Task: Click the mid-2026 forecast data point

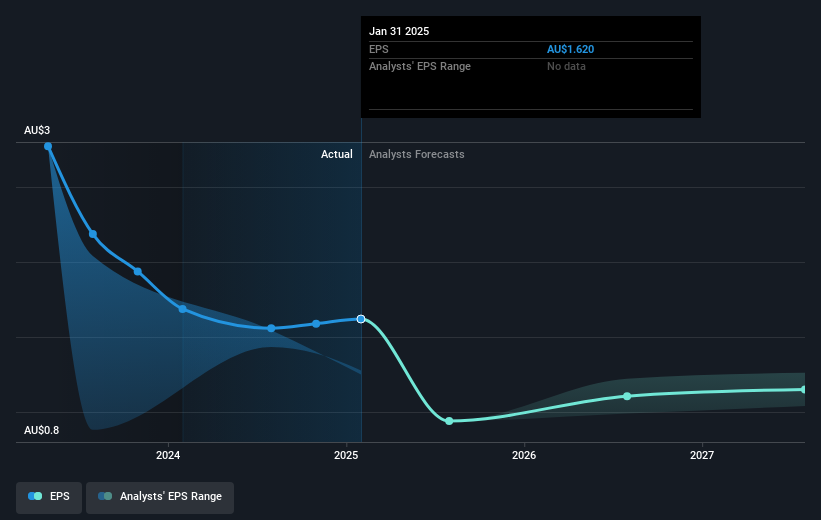Action: click(x=627, y=396)
